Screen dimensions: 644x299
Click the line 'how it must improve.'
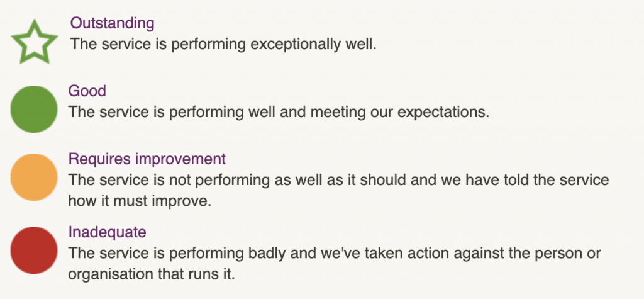point(140,201)
